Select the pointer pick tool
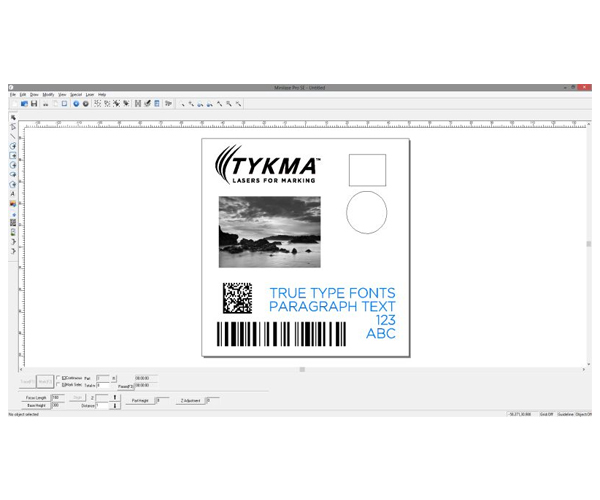600x500 pixels. [13, 118]
